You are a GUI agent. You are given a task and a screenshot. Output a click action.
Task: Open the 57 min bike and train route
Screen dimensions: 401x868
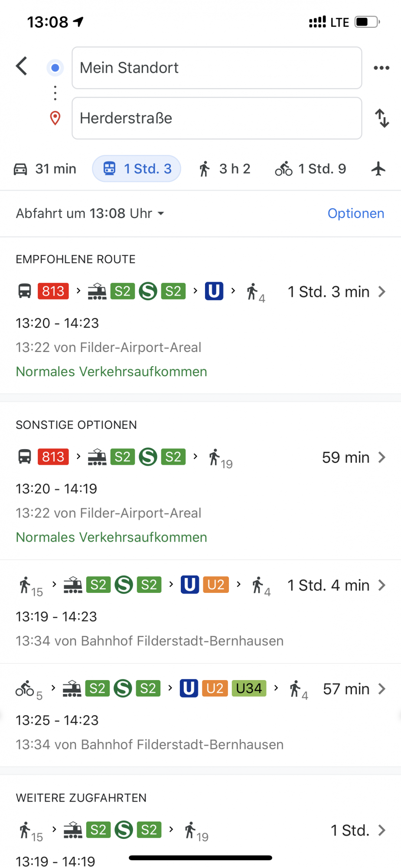pos(200,715)
